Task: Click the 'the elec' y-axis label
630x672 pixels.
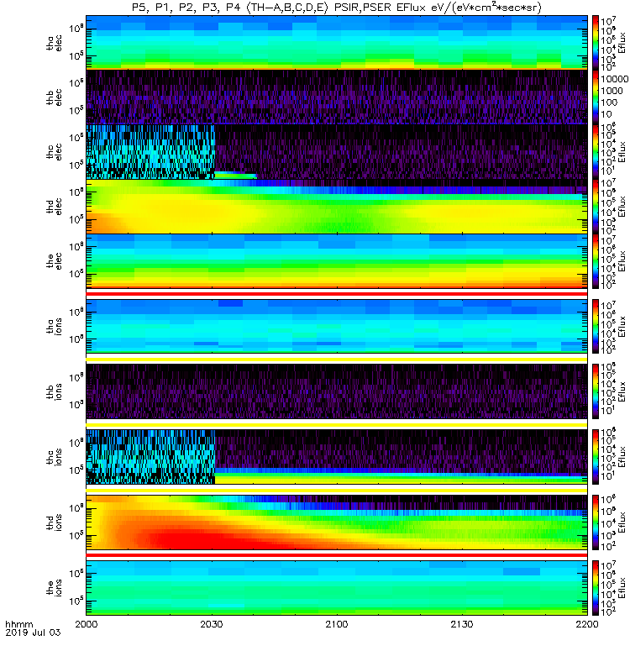Action: [55, 261]
